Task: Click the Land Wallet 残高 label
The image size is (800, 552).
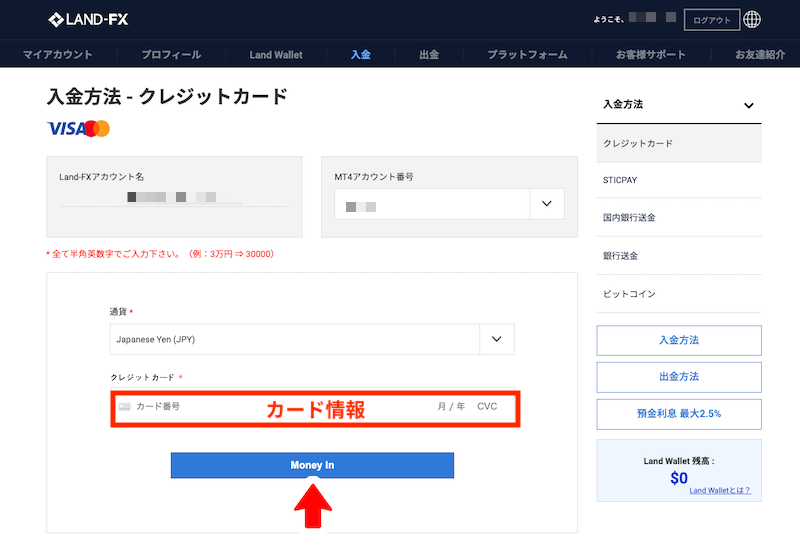Action: pos(679,461)
